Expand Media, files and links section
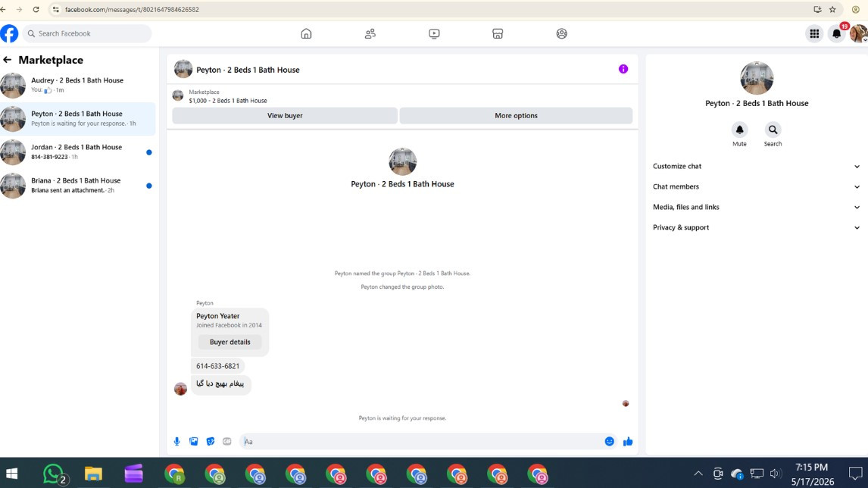This screenshot has height=488, width=868. (x=756, y=207)
